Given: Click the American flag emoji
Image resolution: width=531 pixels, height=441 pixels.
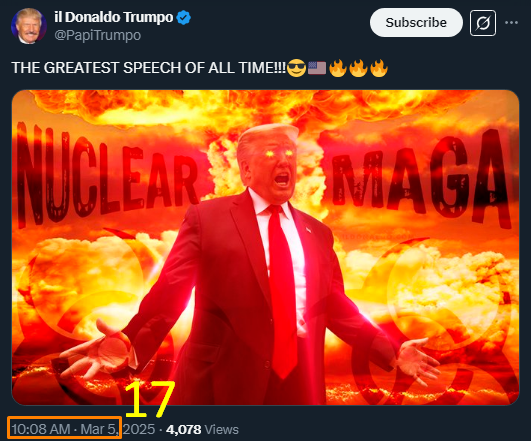Looking at the screenshot, I should [x=317, y=68].
